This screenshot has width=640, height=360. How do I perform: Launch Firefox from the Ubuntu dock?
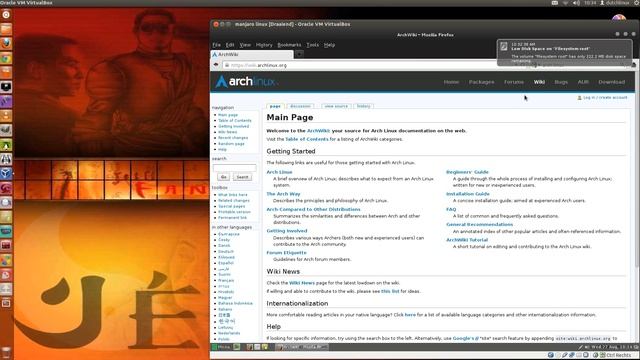[6, 43]
